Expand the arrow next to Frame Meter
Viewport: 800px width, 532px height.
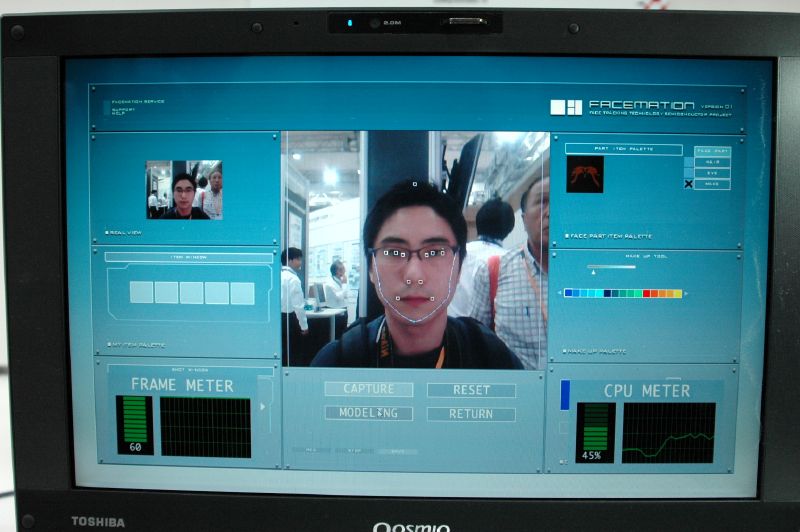tap(263, 405)
